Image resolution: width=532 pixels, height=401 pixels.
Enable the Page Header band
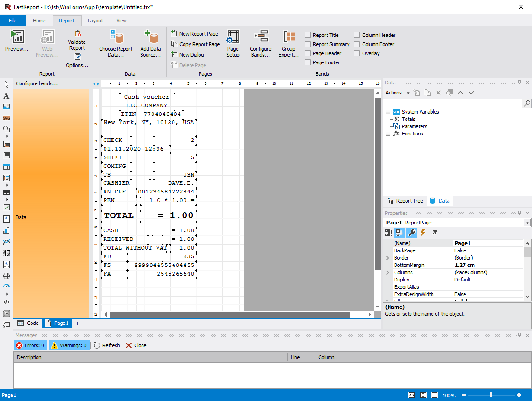[x=308, y=53]
